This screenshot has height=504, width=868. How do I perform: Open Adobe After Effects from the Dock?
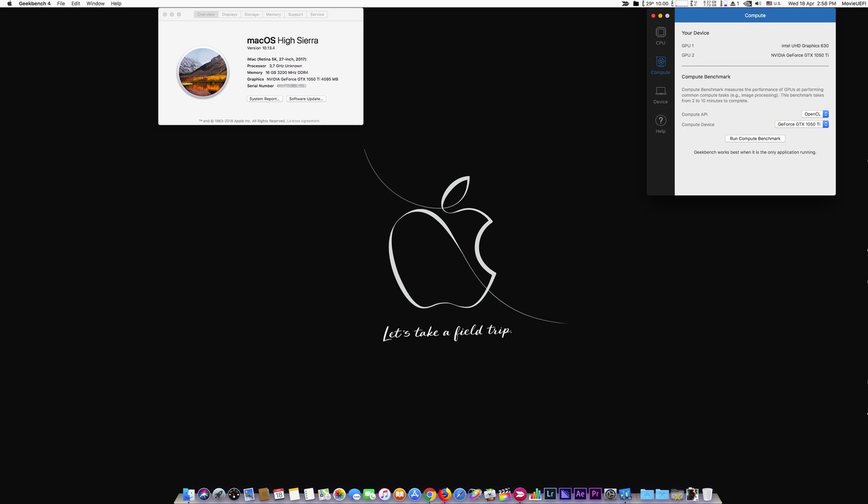pyautogui.click(x=580, y=494)
